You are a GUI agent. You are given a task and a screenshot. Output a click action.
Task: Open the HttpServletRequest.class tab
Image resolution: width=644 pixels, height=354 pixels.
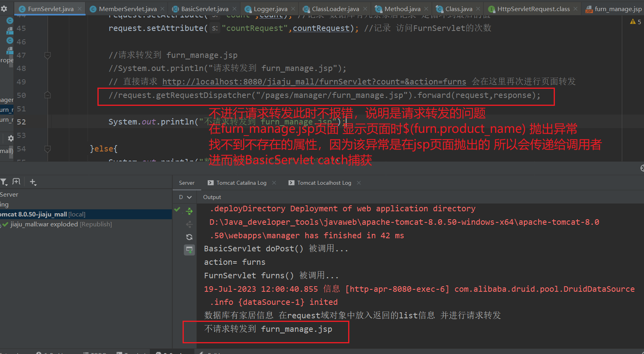[x=533, y=9]
